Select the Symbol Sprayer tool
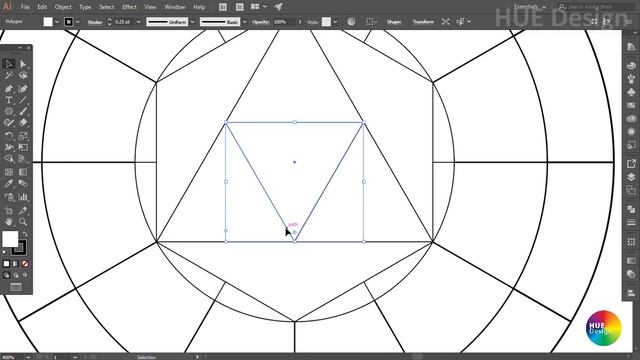This screenshot has width=640, height=360. [x=9, y=197]
